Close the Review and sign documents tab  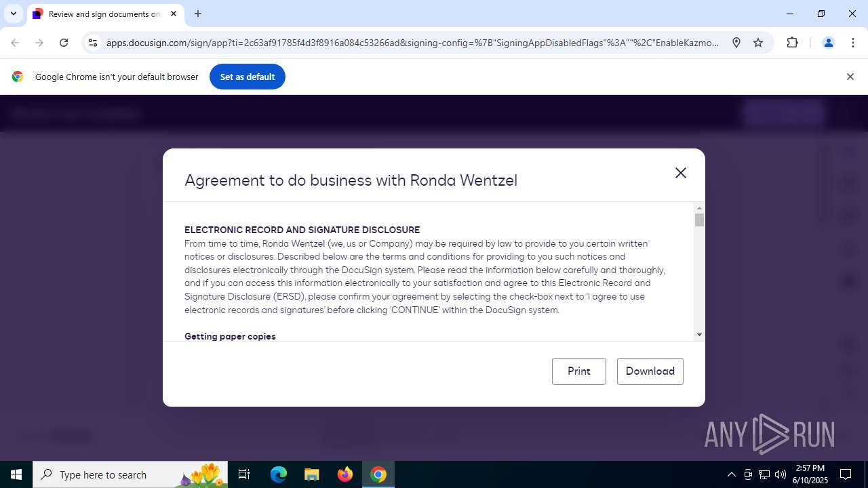coord(174,14)
